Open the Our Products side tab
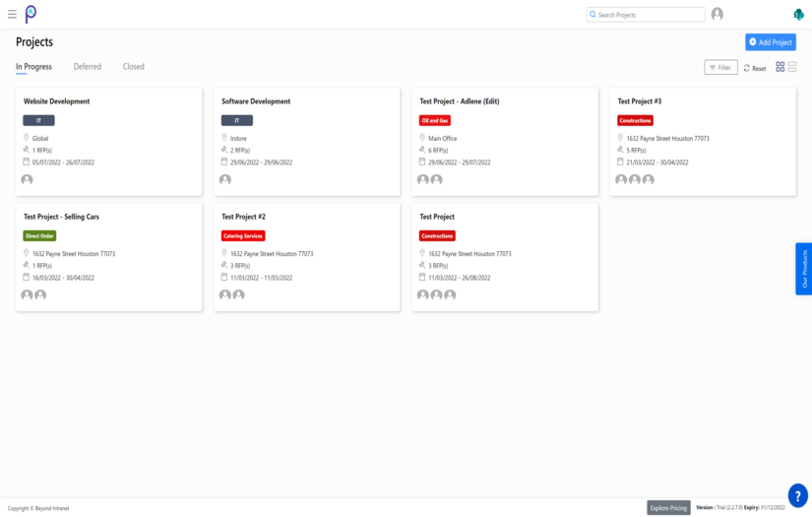 804,269
